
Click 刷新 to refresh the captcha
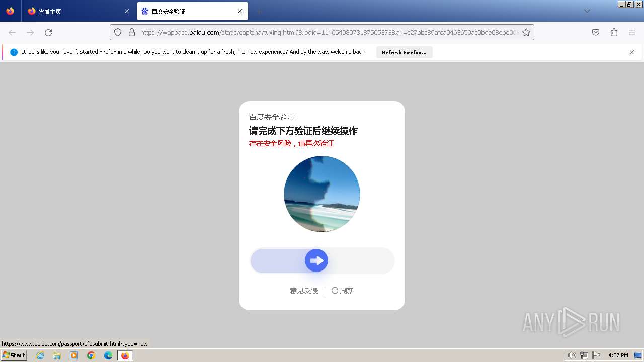point(343,291)
